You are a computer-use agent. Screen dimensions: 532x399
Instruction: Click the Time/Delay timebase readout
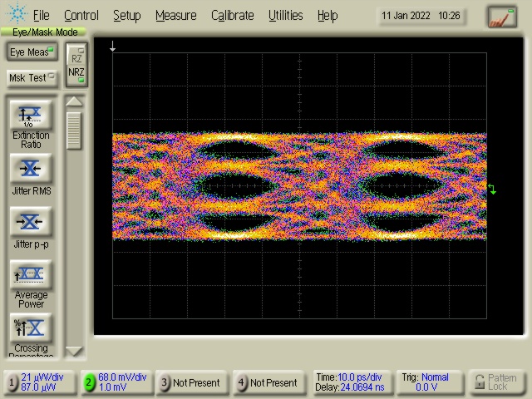[348, 382]
